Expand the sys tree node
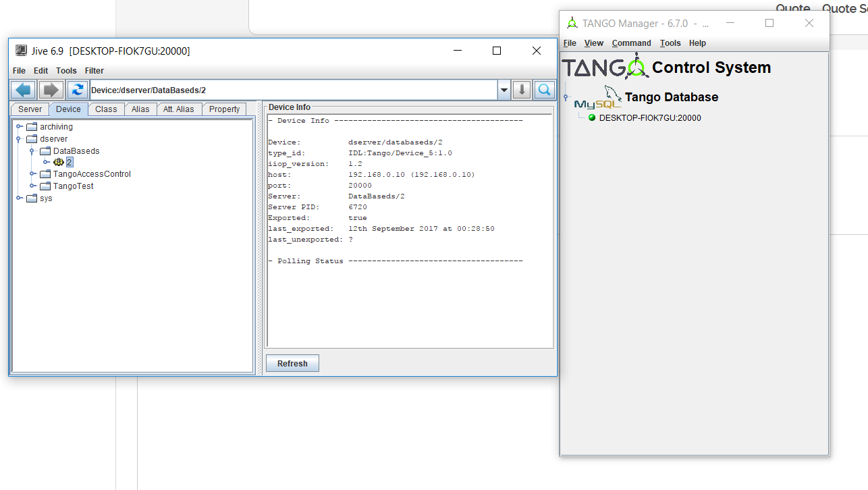Viewport: 868px width, 490px height. 19,198
